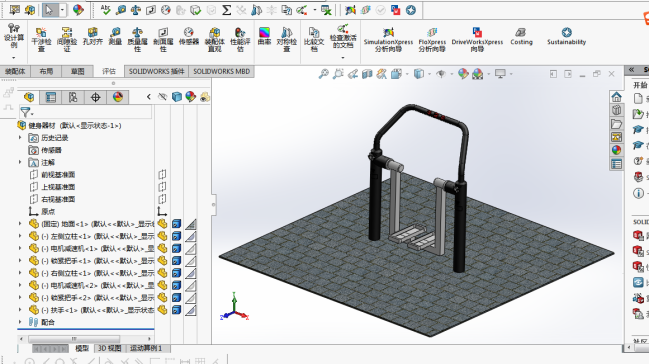Open FeatureManager design tree tab icon
Image resolution: width=649 pixels, height=364 pixels.
(x=29, y=97)
